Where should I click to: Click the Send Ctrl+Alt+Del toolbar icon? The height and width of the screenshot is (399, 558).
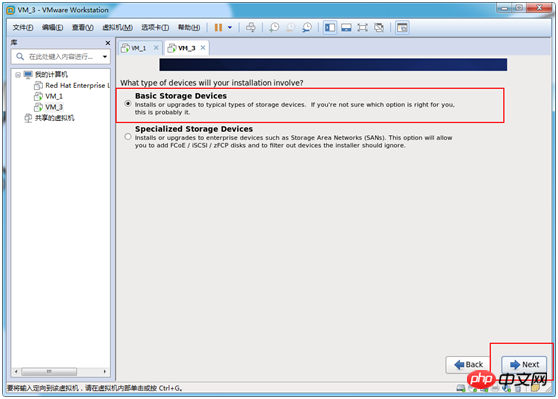[x=251, y=27]
